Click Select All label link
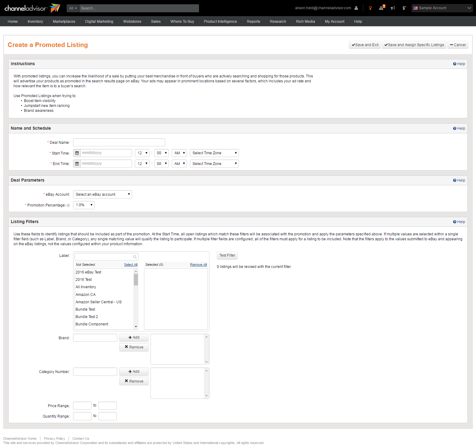The height and width of the screenshot is (448, 476). tap(131, 265)
